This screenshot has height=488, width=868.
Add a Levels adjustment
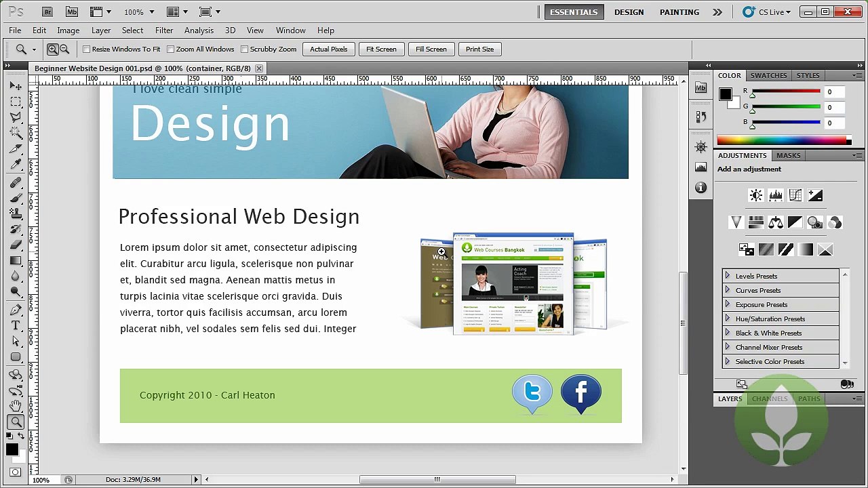pyautogui.click(x=775, y=196)
